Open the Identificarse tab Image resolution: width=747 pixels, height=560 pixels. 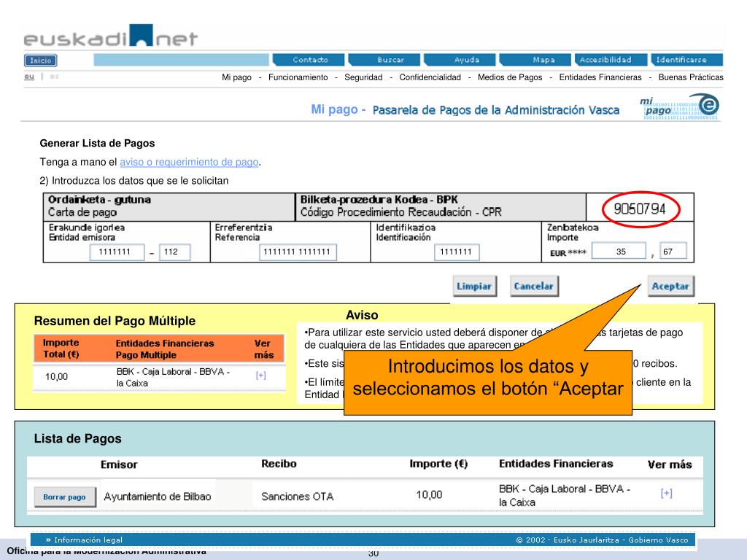(687, 60)
